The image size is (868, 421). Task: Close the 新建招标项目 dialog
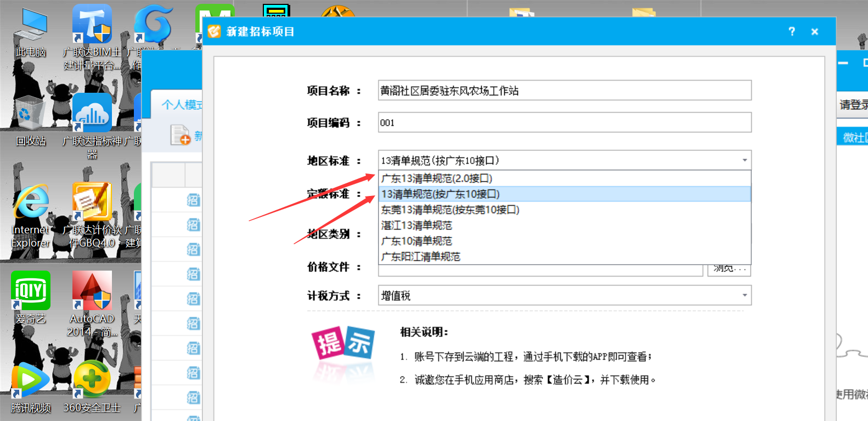click(815, 31)
